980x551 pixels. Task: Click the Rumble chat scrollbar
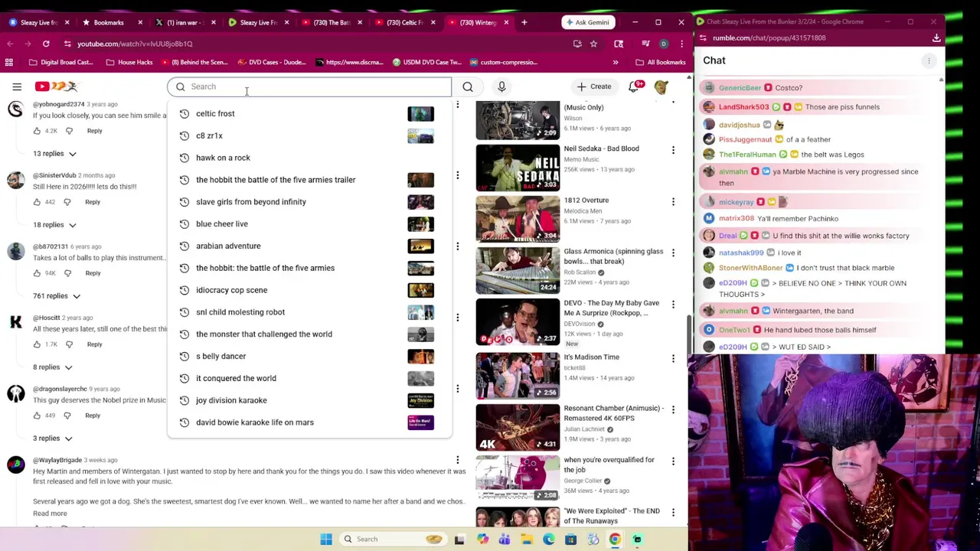coord(941,214)
